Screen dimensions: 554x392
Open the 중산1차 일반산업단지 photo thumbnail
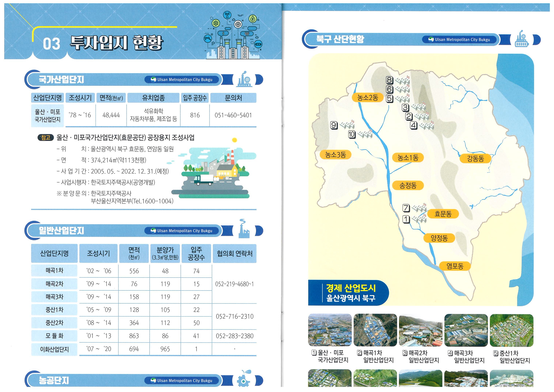click(511, 330)
